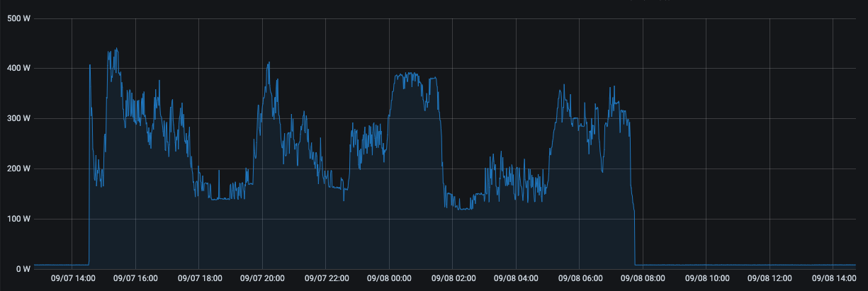This screenshot has width=868, height=291.
Task: Click the 09/08 10:00 time label
Action: (706, 278)
